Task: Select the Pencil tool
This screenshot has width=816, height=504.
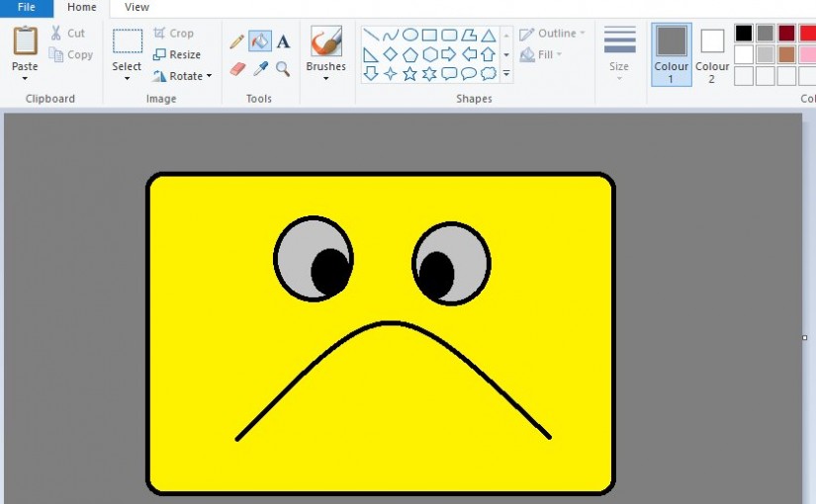Action: [237, 42]
